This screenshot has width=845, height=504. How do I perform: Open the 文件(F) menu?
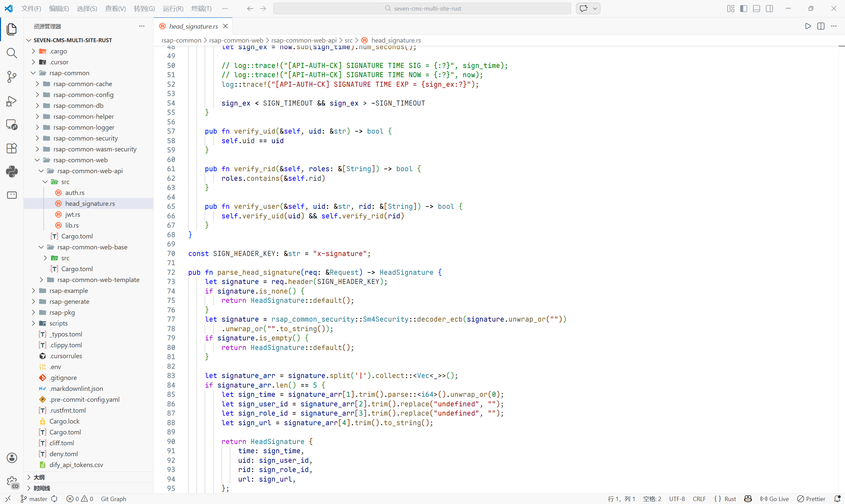(x=31, y=9)
